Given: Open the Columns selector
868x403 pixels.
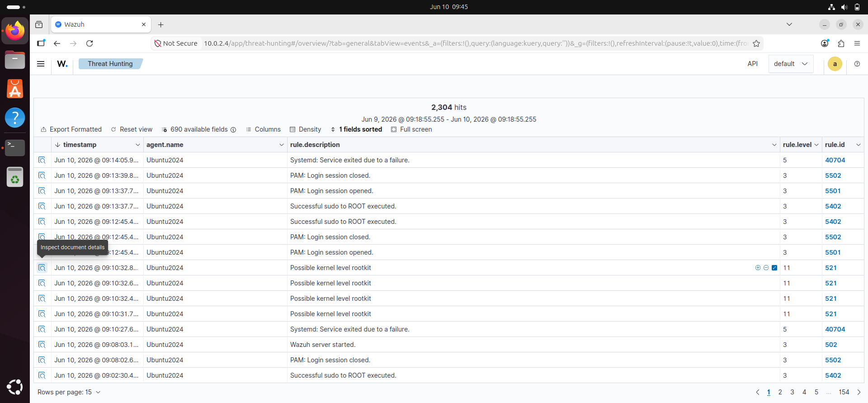Looking at the screenshot, I should click(263, 129).
